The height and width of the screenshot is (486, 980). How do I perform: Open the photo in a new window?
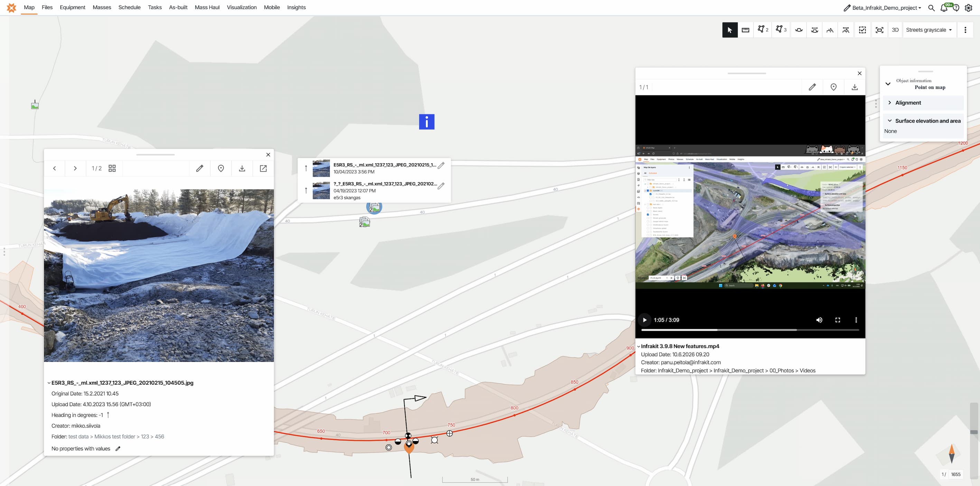click(x=263, y=168)
